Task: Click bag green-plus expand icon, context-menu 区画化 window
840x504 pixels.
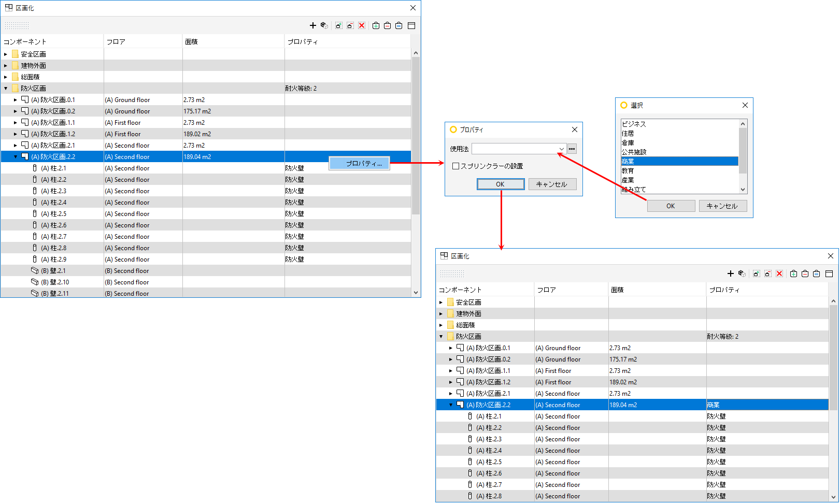Action: [376, 25]
